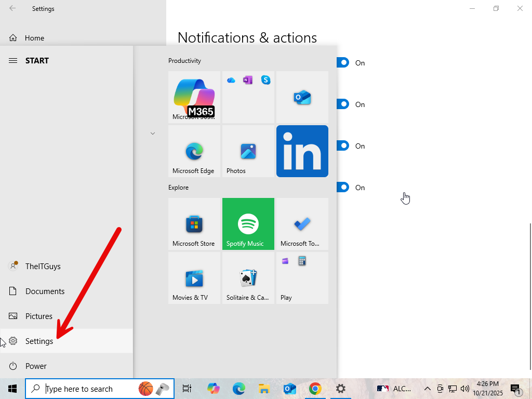
Task: Go to Home in Settings sidebar
Action: click(x=34, y=38)
